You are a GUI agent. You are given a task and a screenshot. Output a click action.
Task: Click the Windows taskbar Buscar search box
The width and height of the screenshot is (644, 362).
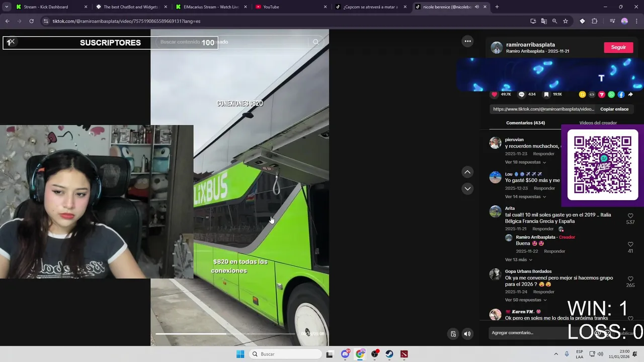pyautogui.click(x=285, y=354)
